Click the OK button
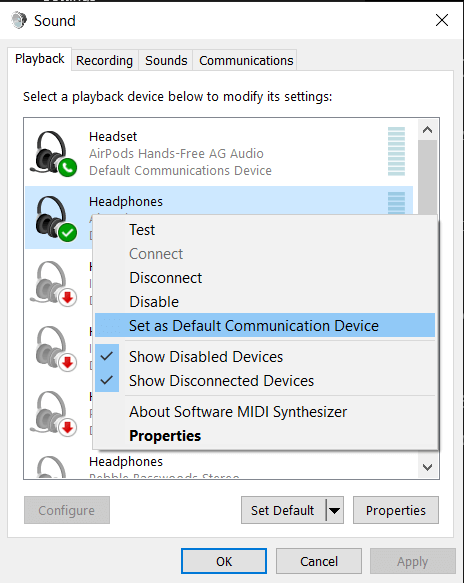Viewport: 464px width, 583px height. click(x=224, y=561)
